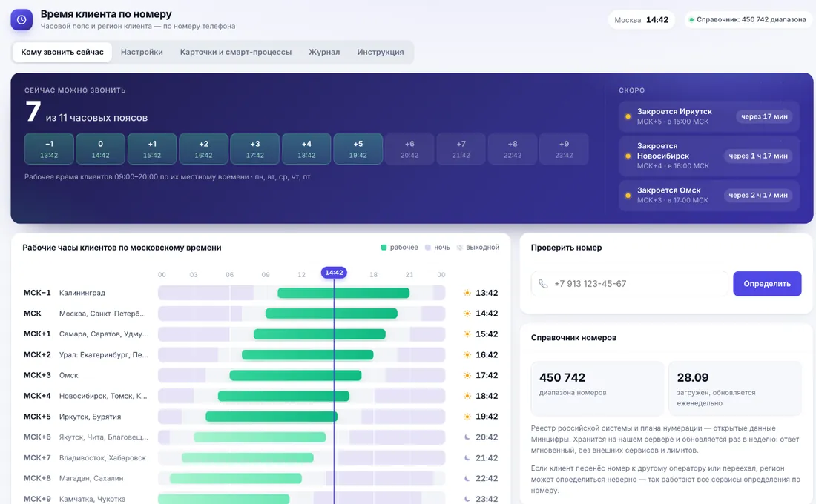
Task: Click the sun icon beside 17:42
Action: pyautogui.click(x=467, y=375)
